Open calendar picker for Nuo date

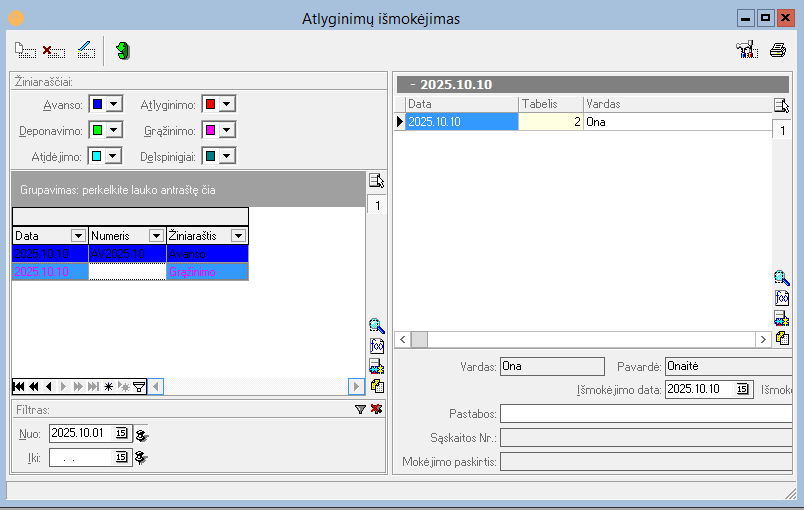click(121, 433)
